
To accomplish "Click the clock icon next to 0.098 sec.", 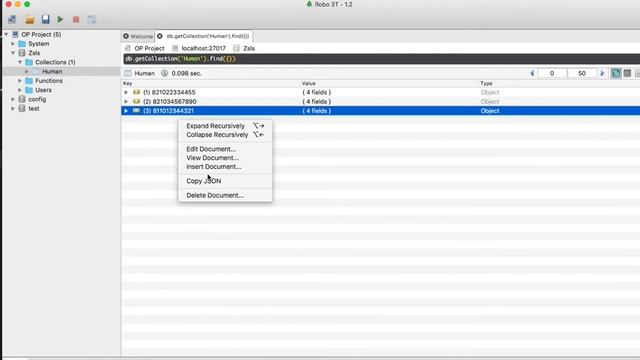I will [164, 73].
